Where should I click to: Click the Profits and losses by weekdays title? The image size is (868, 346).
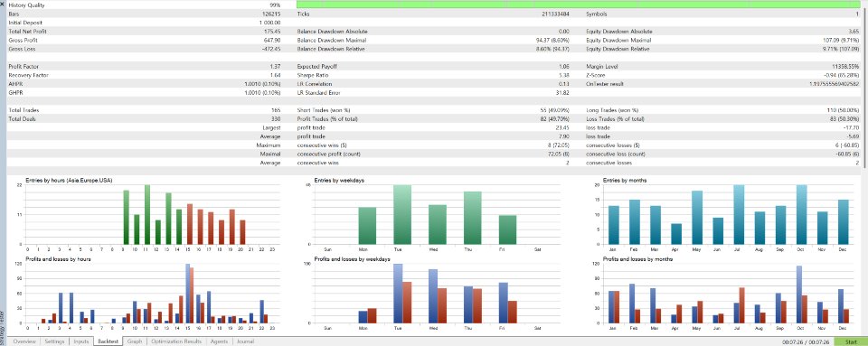[x=352, y=258]
